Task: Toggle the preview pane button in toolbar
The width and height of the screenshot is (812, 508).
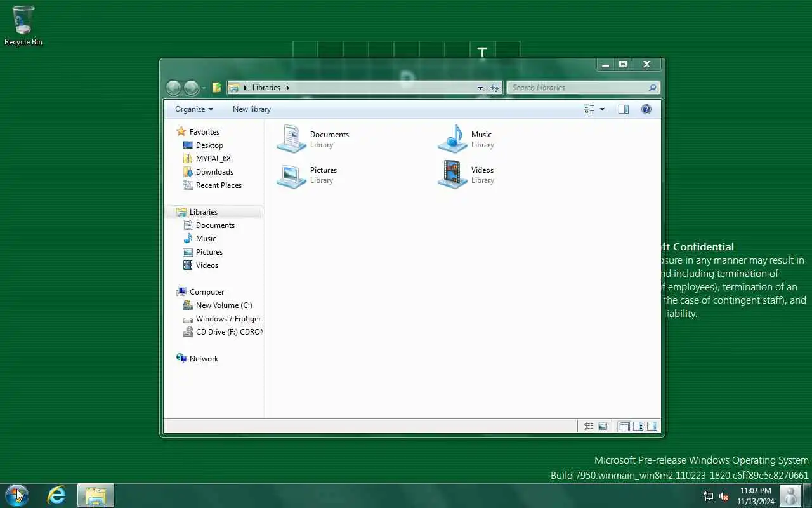Action: tap(624, 109)
